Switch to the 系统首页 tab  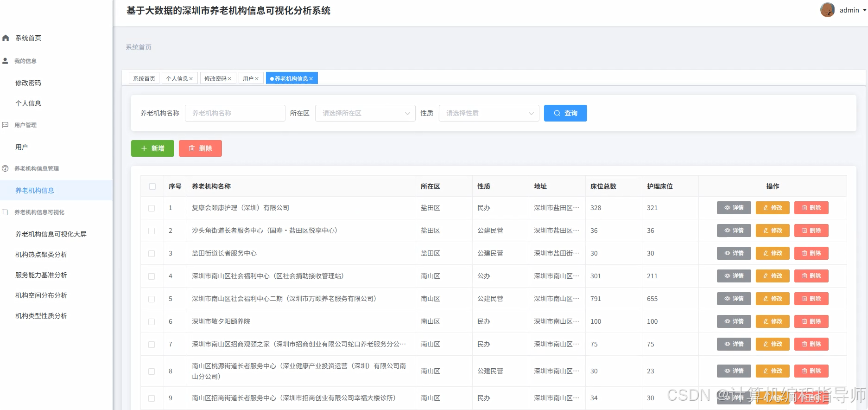coord(144,79)
